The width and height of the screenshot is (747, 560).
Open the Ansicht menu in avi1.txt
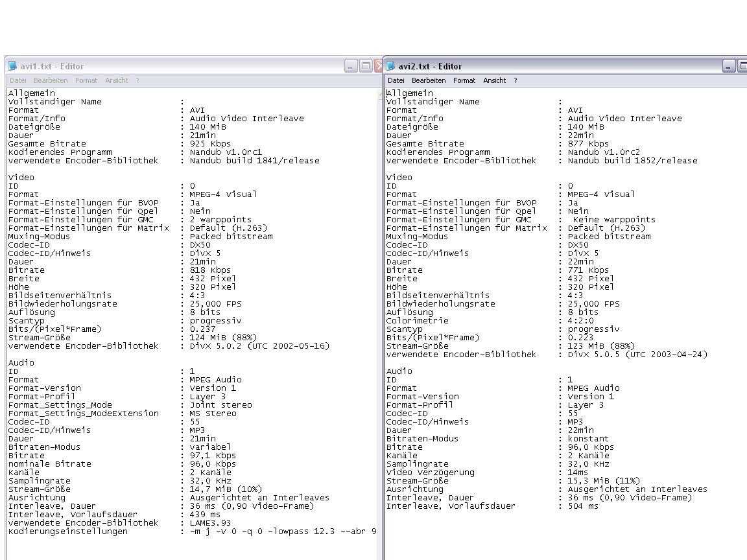pyautogui.click(x=117, y=80)
